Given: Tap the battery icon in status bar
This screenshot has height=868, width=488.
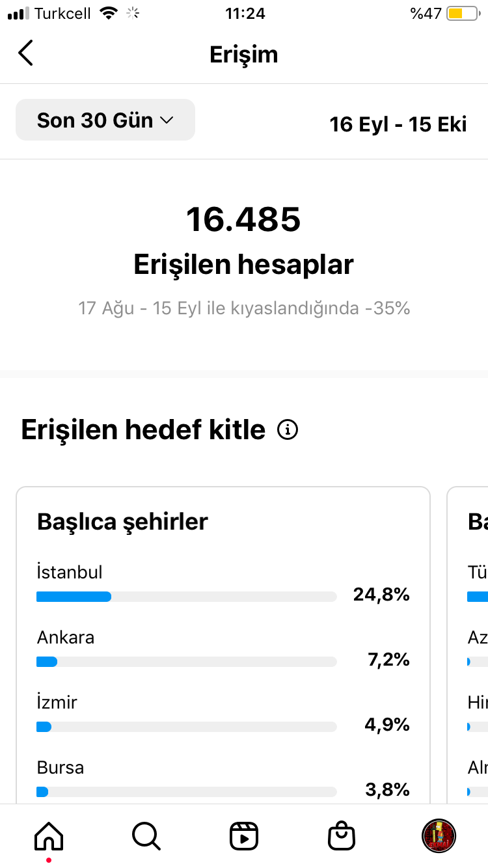Looking at the screenshot, I should 463,13.
